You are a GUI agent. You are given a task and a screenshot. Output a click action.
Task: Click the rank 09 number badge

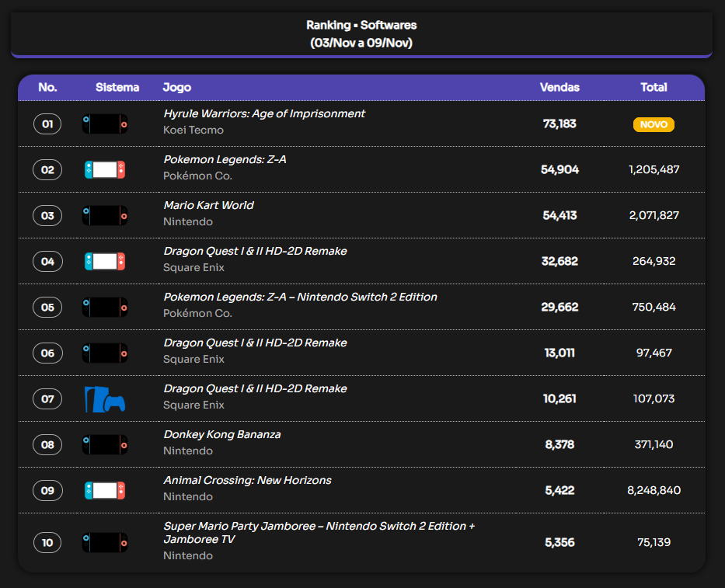coord(47,490)
